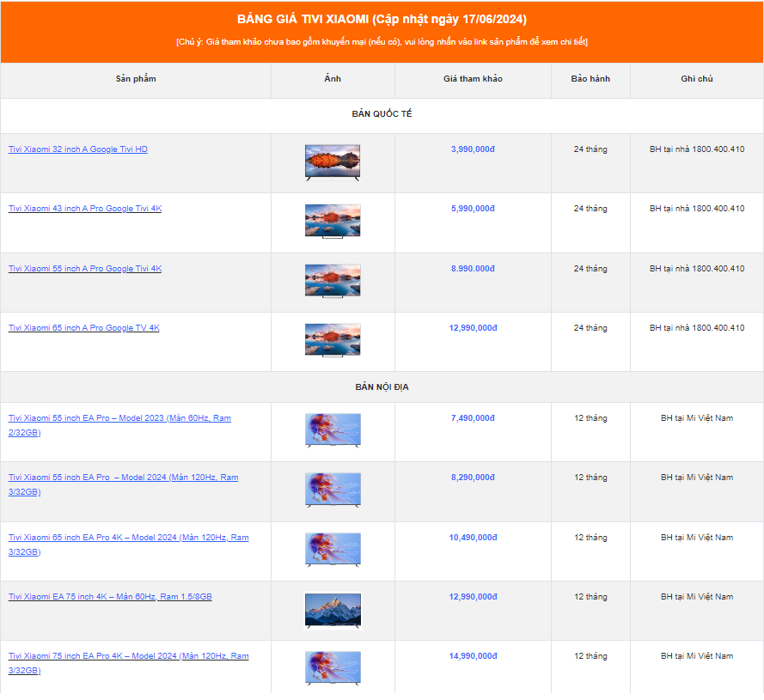Click BH tại Mi Việt Nam in 55 inch 2023 row

coord(697,418)
